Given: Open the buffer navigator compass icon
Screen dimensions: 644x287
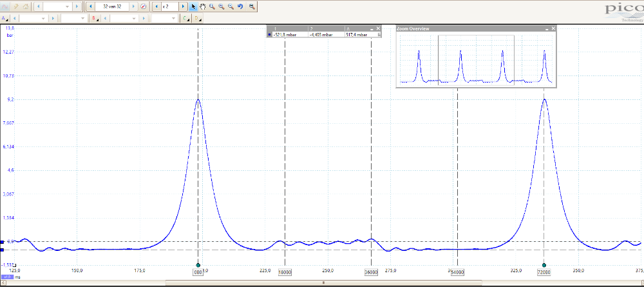Looking at the screenshot, I should pos(143,6).
